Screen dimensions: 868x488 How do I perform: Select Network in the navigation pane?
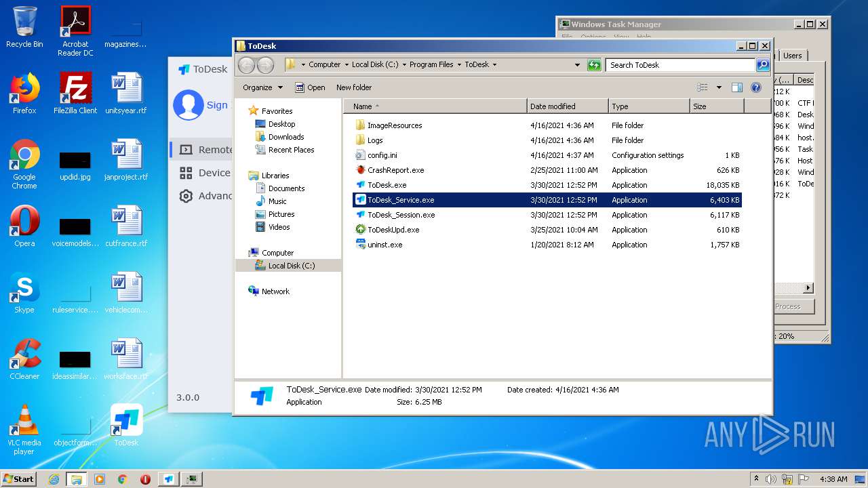tap(269, 291)
